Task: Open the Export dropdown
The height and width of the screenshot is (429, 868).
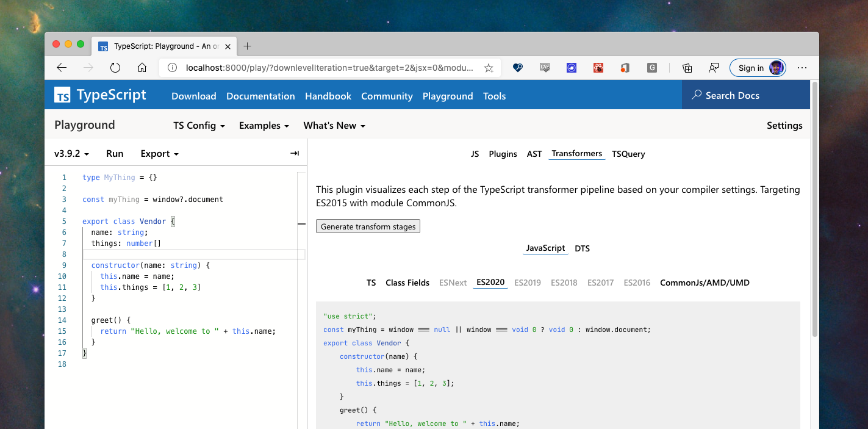Action: click(x=159, y=154)
